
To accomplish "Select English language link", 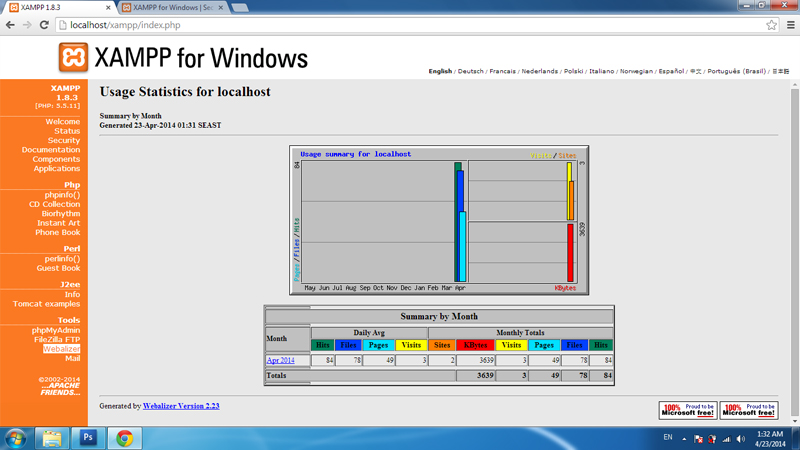I will [x=440, y=71].
